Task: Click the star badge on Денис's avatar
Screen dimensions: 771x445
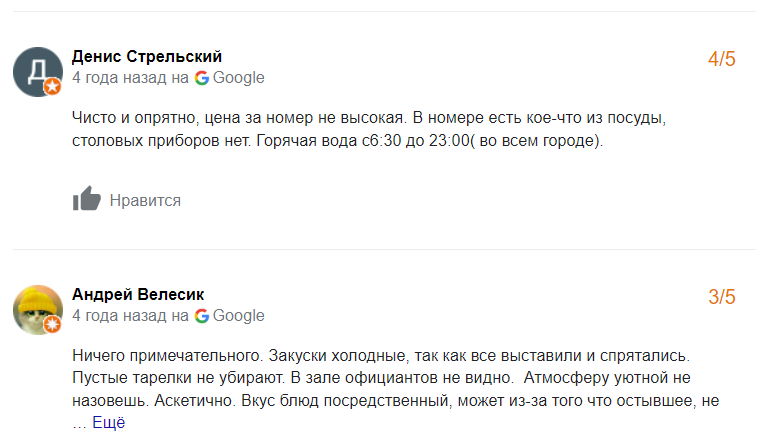Action: click(x=53, y=87)
